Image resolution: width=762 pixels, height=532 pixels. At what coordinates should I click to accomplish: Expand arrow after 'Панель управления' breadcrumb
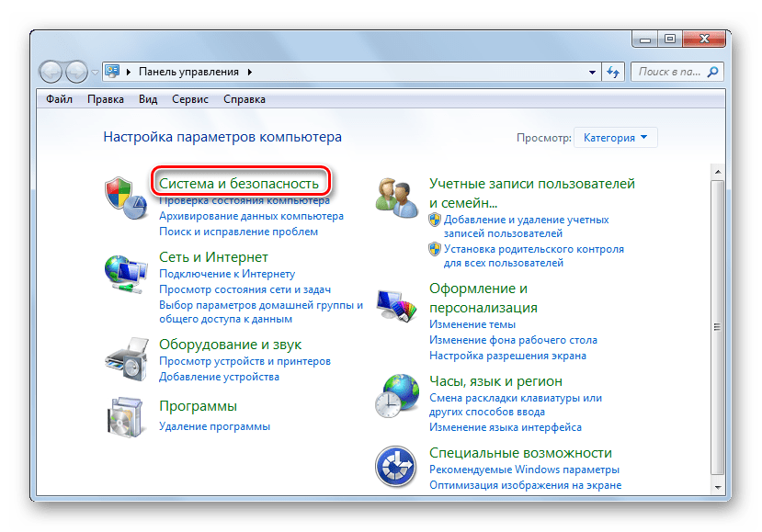[250, 73]
